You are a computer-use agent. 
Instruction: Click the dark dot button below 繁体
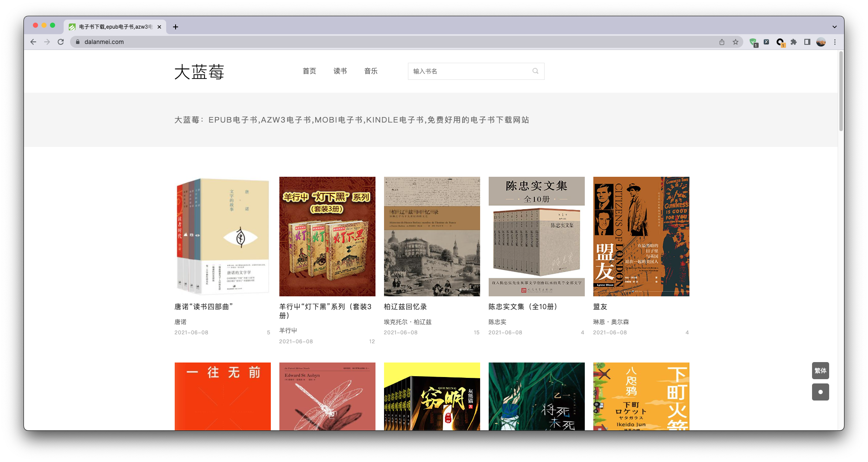tap(820, 392)
